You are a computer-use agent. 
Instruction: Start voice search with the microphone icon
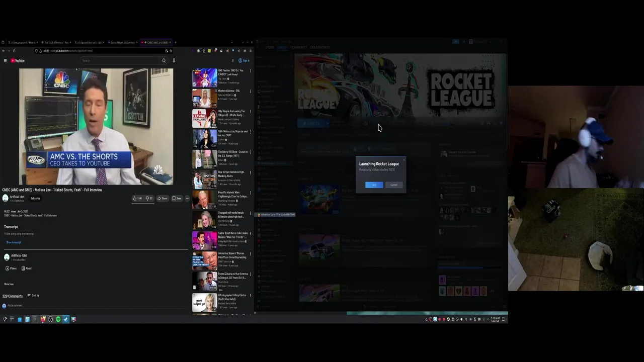tap(174, 61)
